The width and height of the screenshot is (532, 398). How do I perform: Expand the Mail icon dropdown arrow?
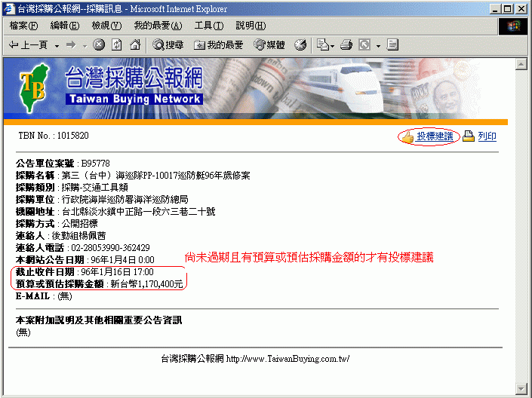pos(333,45)
